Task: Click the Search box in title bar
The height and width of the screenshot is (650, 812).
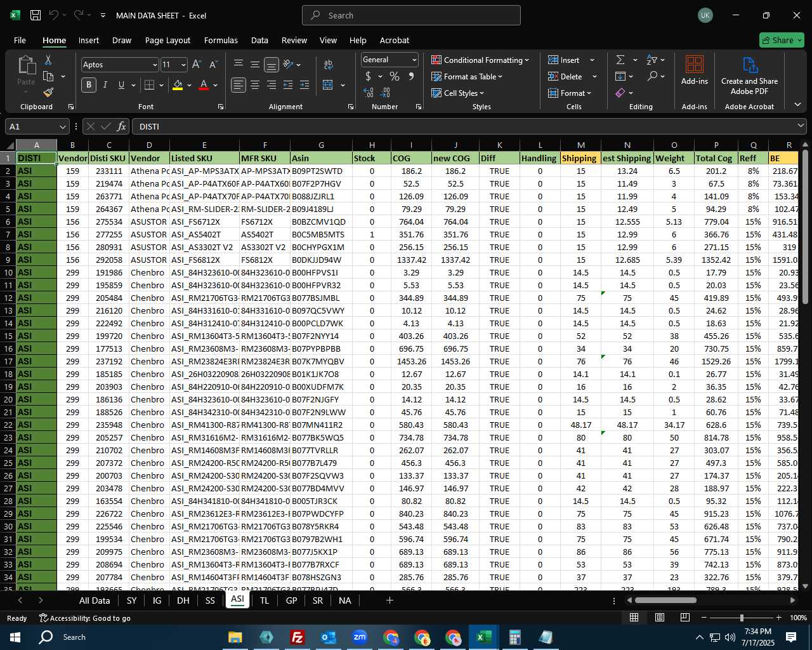Action: [x=411, y=15]
